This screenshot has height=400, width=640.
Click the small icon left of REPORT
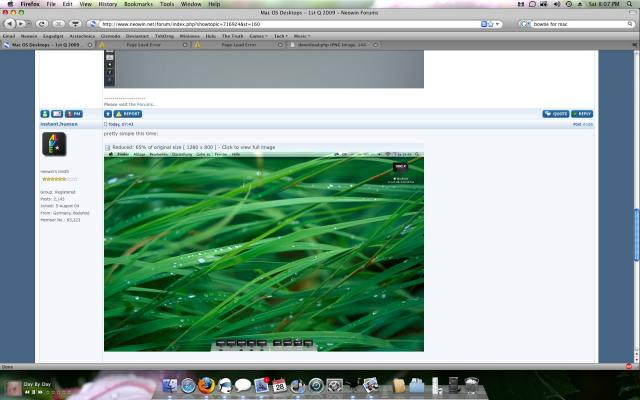click(108, 114)
